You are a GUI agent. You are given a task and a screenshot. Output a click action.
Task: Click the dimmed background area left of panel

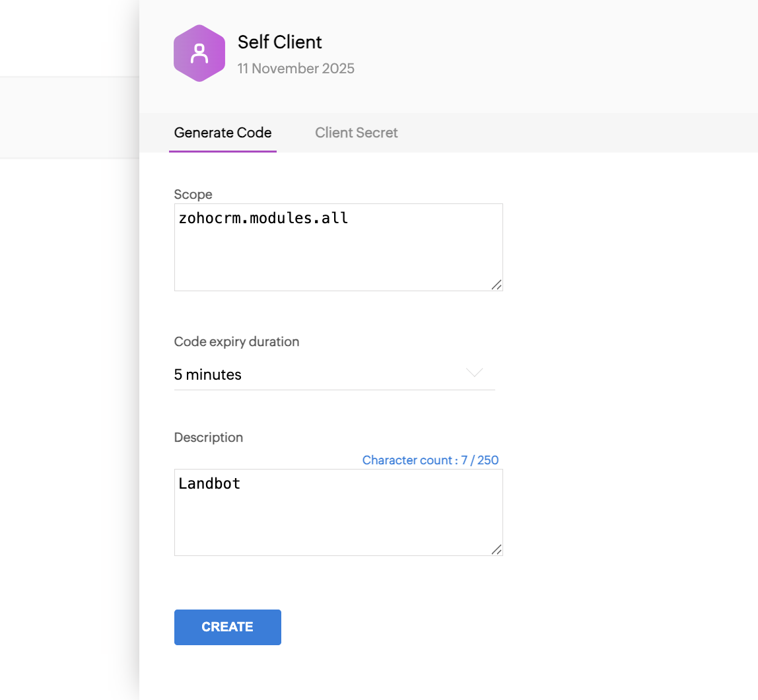[69, 387]
